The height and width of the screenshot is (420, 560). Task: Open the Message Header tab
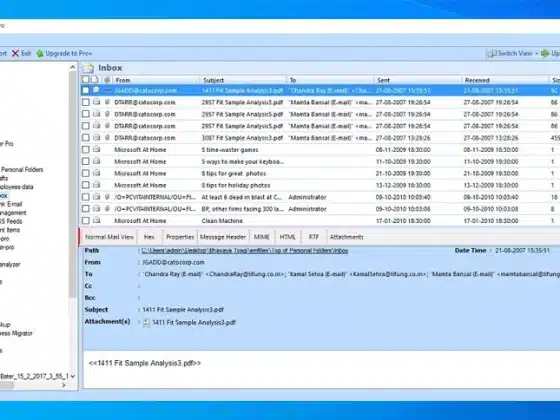[223, 237]
